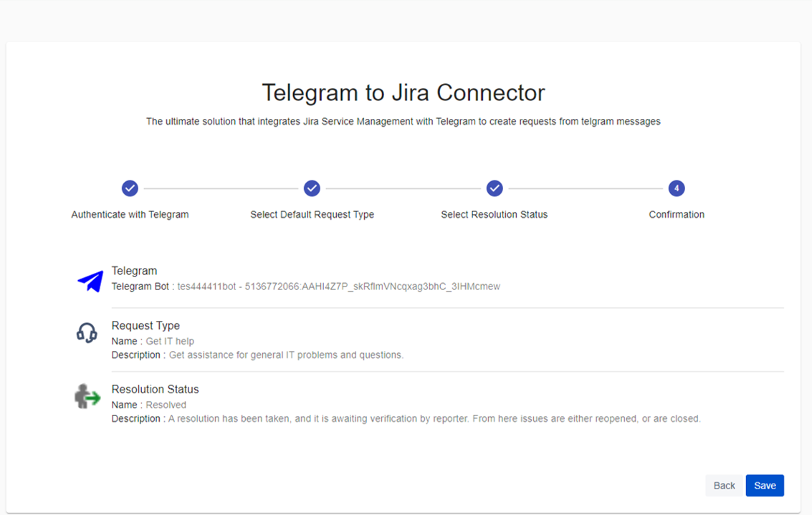Click the resolution description about awaiting verification
Image resolution: width=812 pixels, height=515 pixels.
tap(434, 419)
